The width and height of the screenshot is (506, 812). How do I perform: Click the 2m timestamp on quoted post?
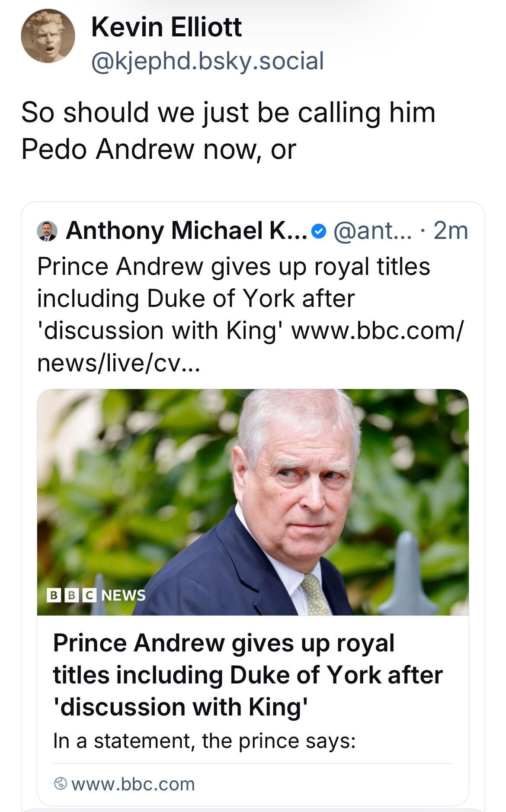[450, 231]
